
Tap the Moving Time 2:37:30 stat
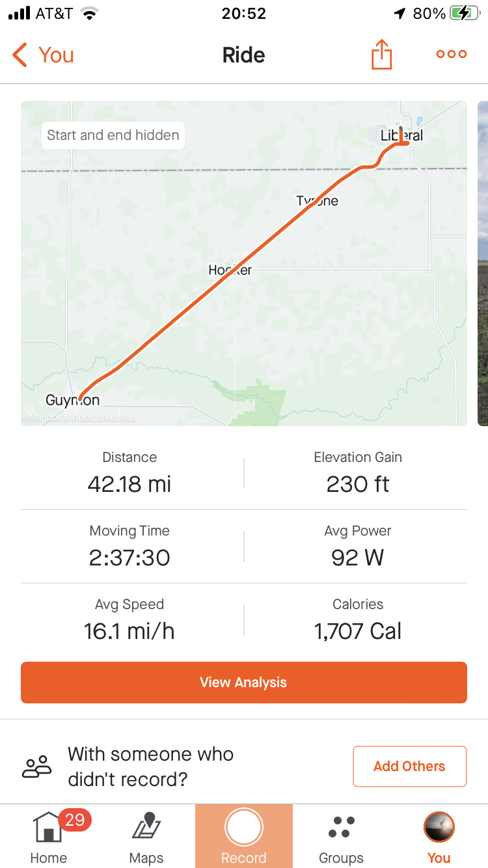(129, 547)
